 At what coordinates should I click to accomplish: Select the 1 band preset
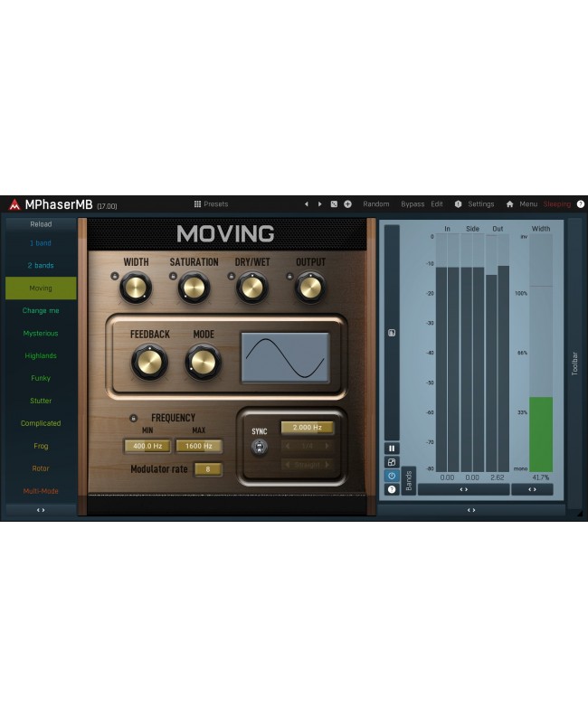point(41,243)
